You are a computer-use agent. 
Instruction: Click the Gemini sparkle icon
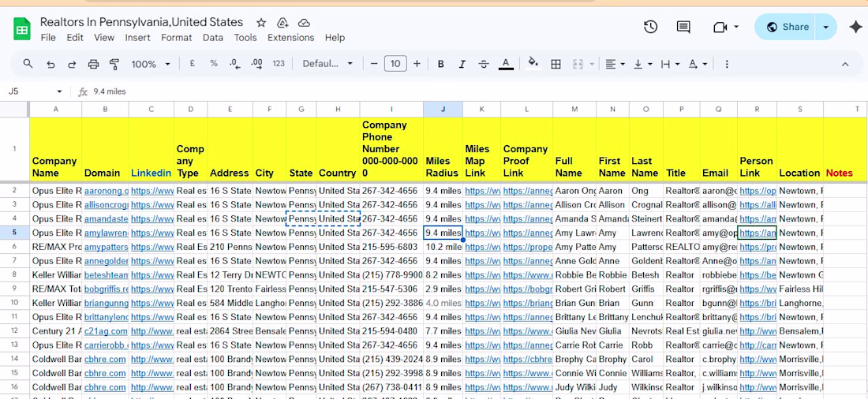coord(856,27)
